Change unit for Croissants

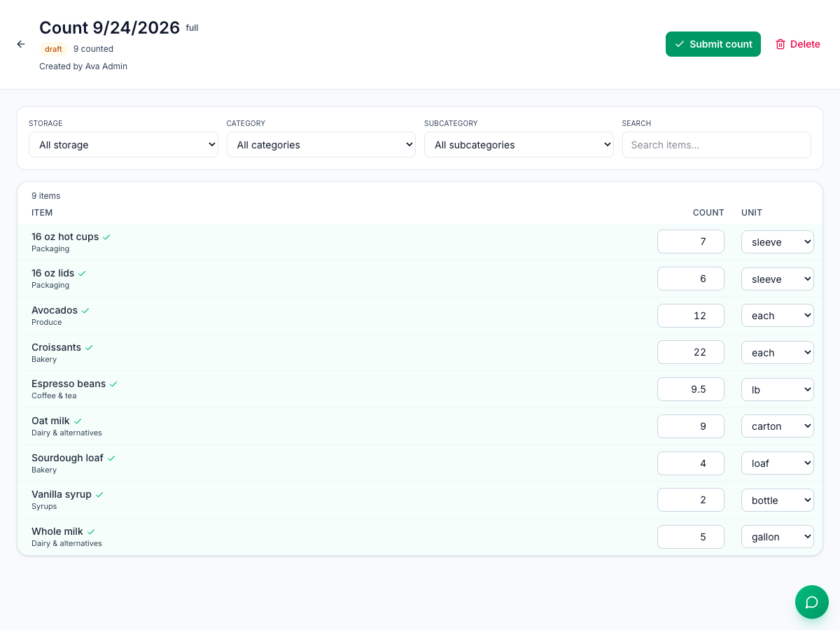pos(778,353)
